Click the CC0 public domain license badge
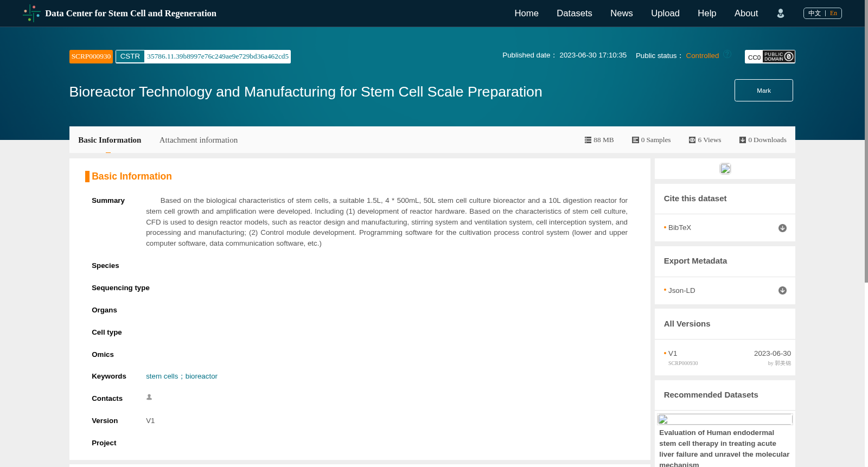Viewport: 868px width, 467px height. (x=770, y=56)
